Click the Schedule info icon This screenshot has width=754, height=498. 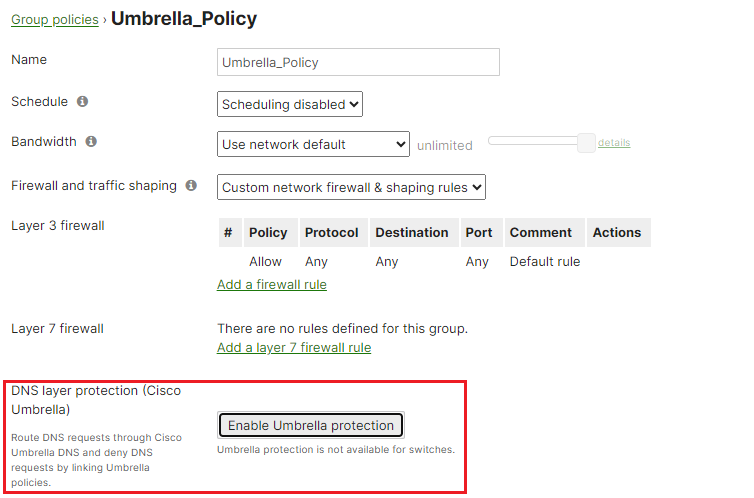pos(83,101)
